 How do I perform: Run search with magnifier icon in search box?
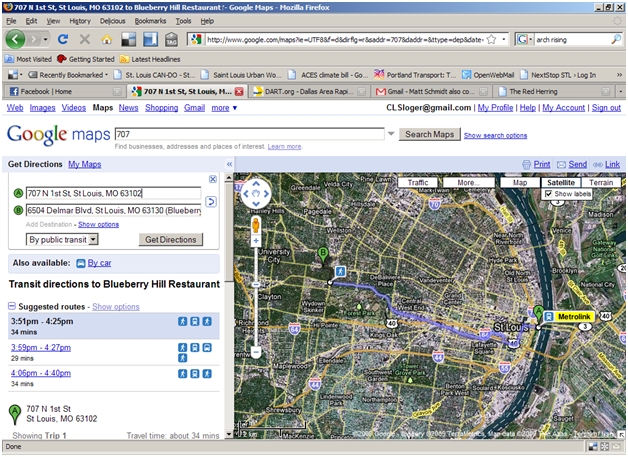[616, 39]
